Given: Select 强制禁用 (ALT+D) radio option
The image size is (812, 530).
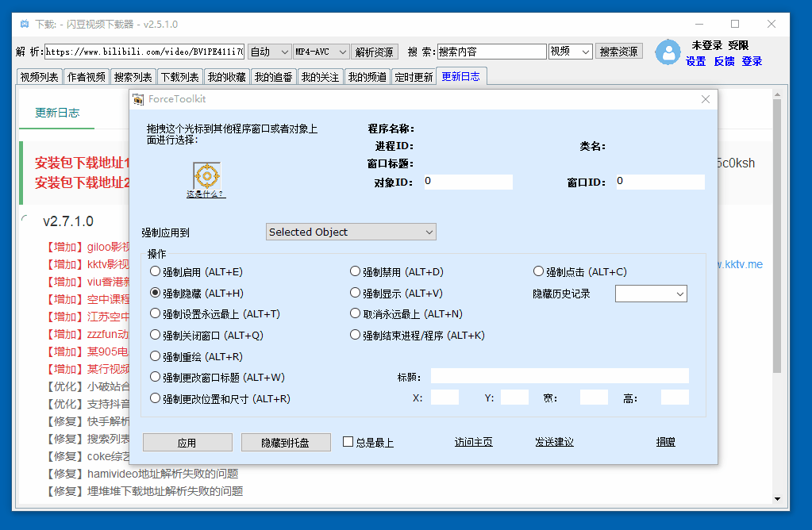Looking at the screenshot, I should click(x=356, y=272).
